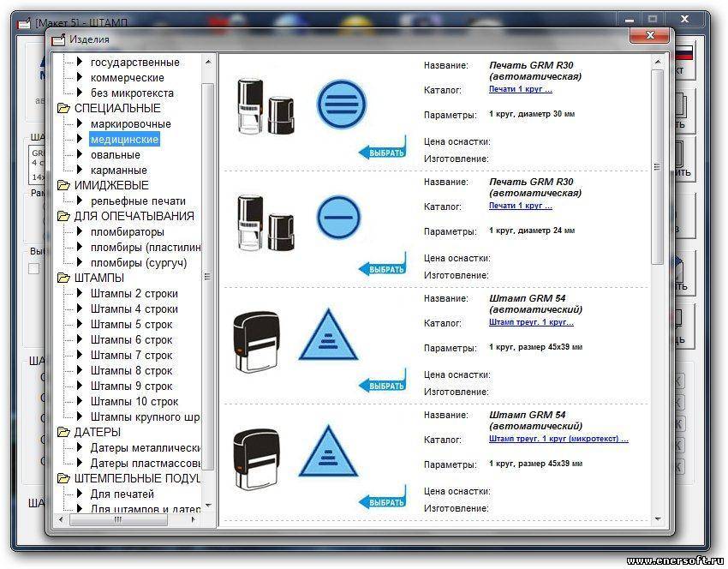Screen dimensions: 728x569
Task: Click the folder icon next to ШТАМПЫ
Action: [x=63, y=279]
